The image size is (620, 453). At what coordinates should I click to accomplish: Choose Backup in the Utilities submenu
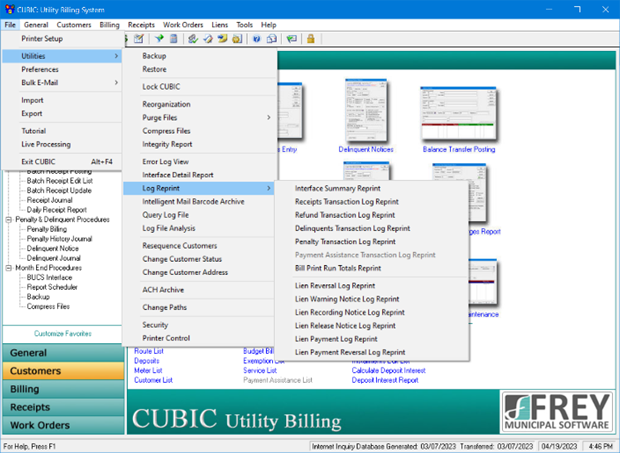(199, 56)
